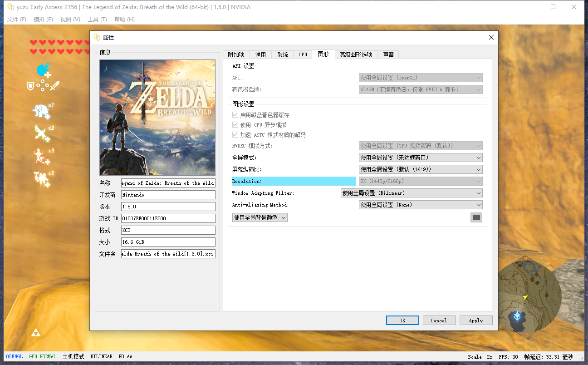The height and width of the screenshot is (365, 588).
Task: Toggle 启用磁盘着色器缓存 checkbox
Action: tap(235, 115)
